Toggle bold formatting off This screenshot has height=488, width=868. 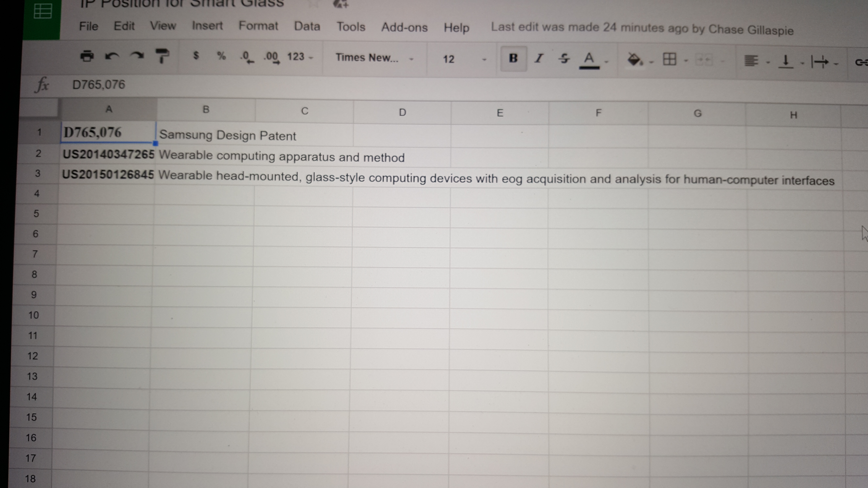tap(513, 59)
